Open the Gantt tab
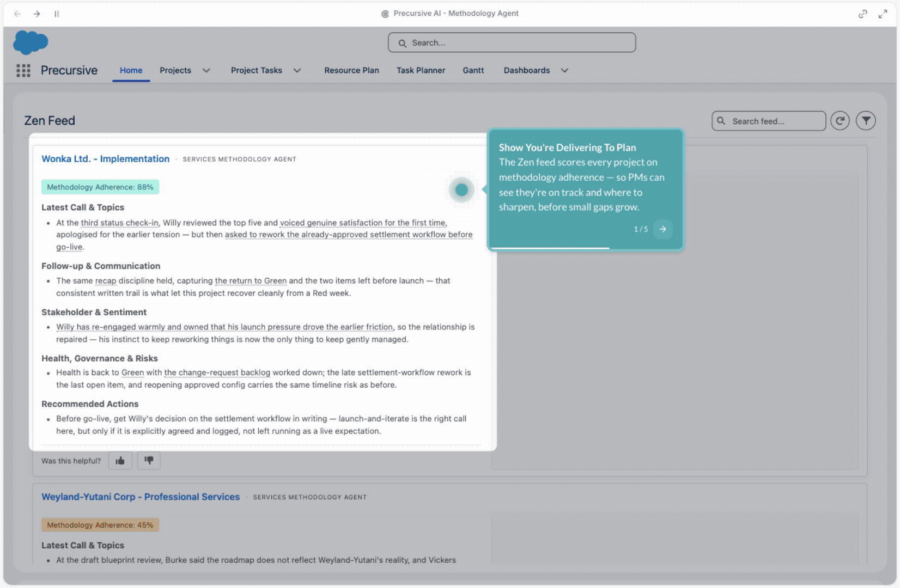The width and height of the screenshot is (900, 588). [473, 70]
